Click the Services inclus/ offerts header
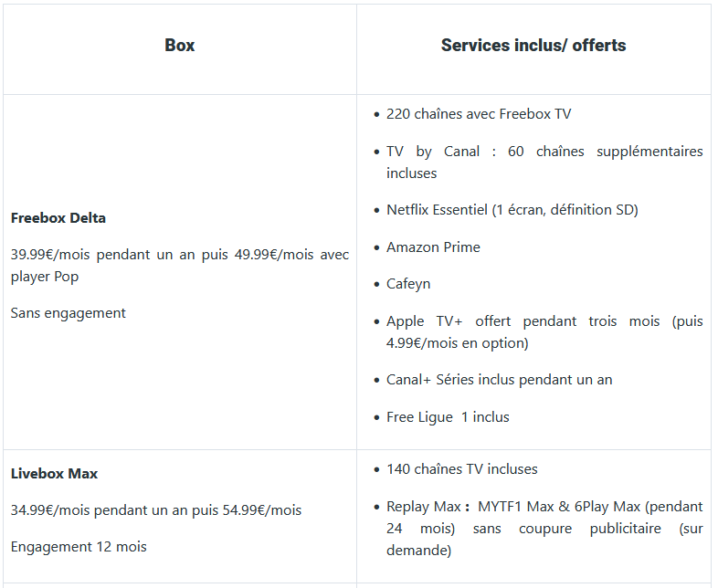 click(533, 46)
